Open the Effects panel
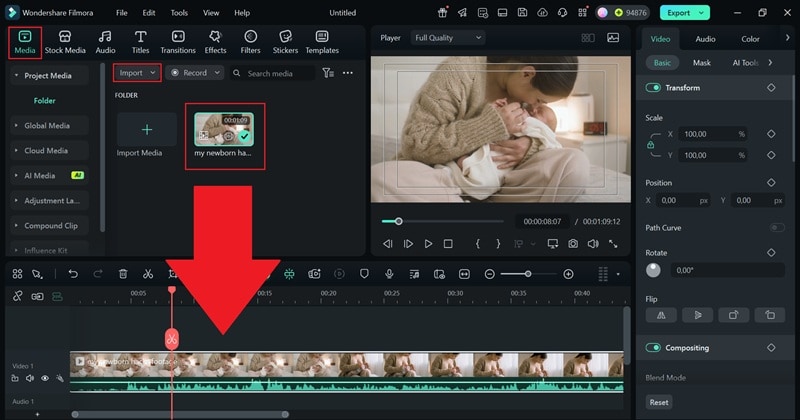The image size is (800, 420). (215, 42)
